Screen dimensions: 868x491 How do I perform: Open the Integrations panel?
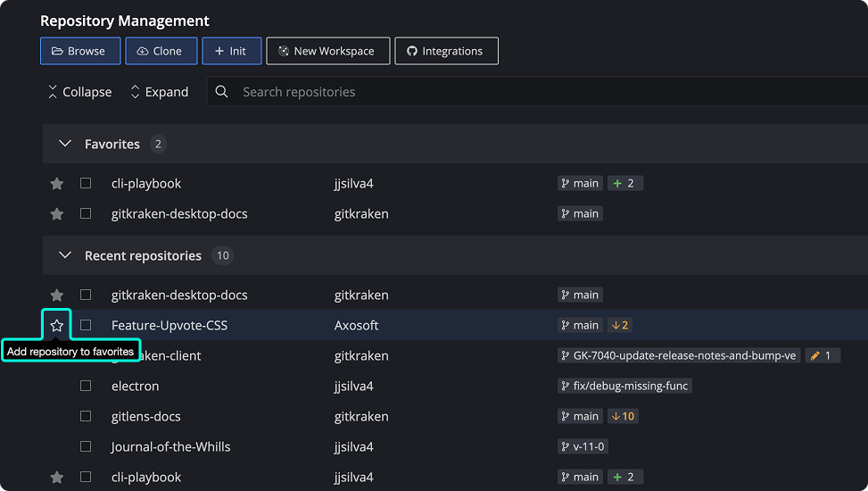445,51
